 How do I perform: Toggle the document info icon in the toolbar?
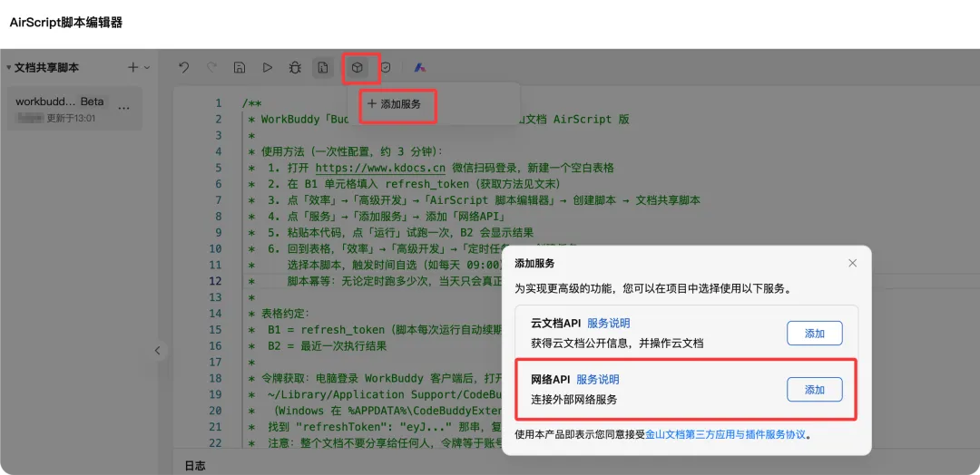point(322,67)
